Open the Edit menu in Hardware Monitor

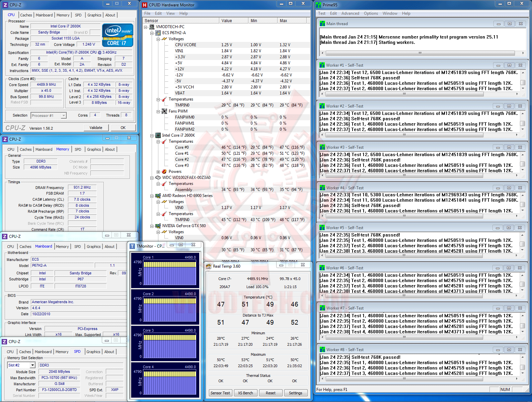pos(158,13)
